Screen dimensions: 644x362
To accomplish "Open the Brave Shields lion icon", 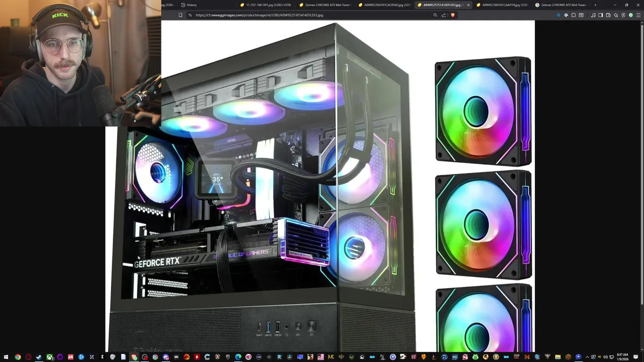I will 452,15.
